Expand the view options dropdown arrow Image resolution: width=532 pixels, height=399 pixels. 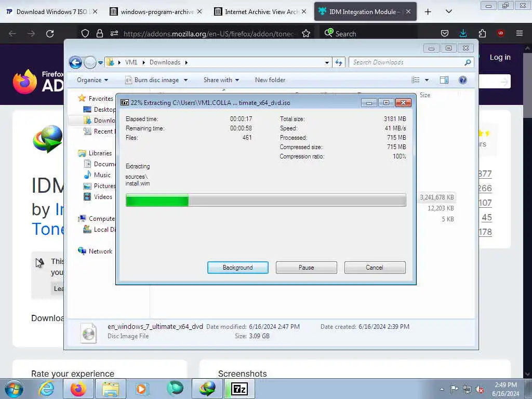[x=427, y=80]
